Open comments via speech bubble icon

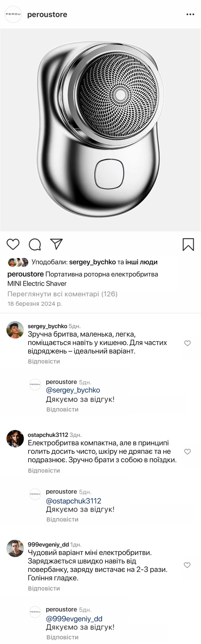pyautogui.click(x=35, y=245)
